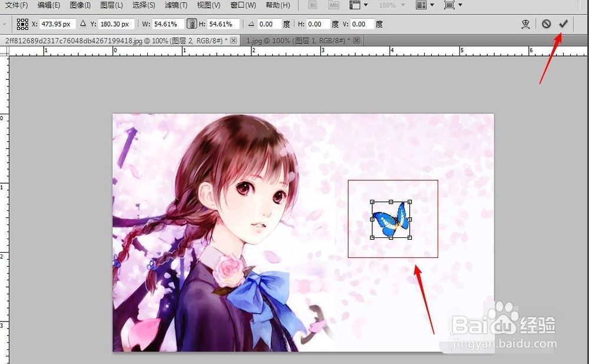Open the 滤镜(T) menu
Viewport: 589px width, 364px height.
point(176,5)
